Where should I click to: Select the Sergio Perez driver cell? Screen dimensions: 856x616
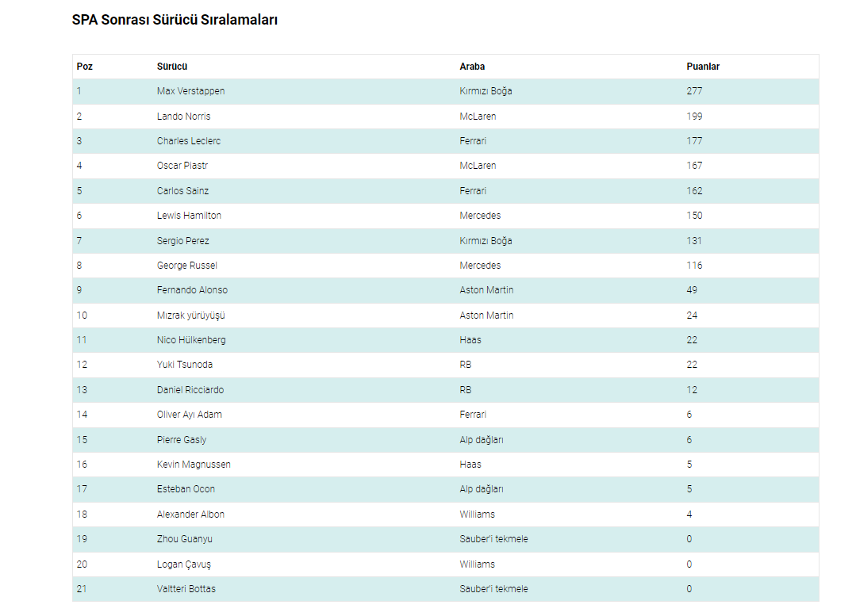tap(182, 241)
